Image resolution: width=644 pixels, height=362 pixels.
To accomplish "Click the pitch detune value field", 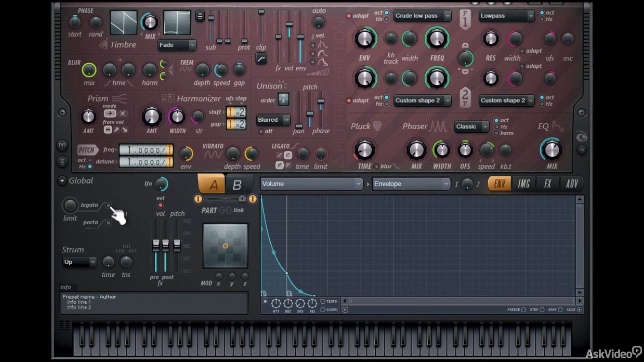I will pos(146,162).
